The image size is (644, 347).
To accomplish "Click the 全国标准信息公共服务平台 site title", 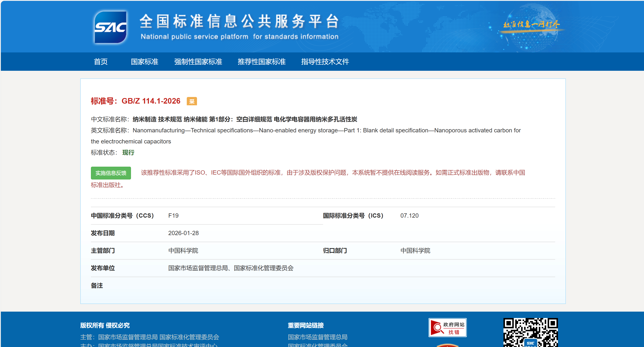I will click(239, 21).
